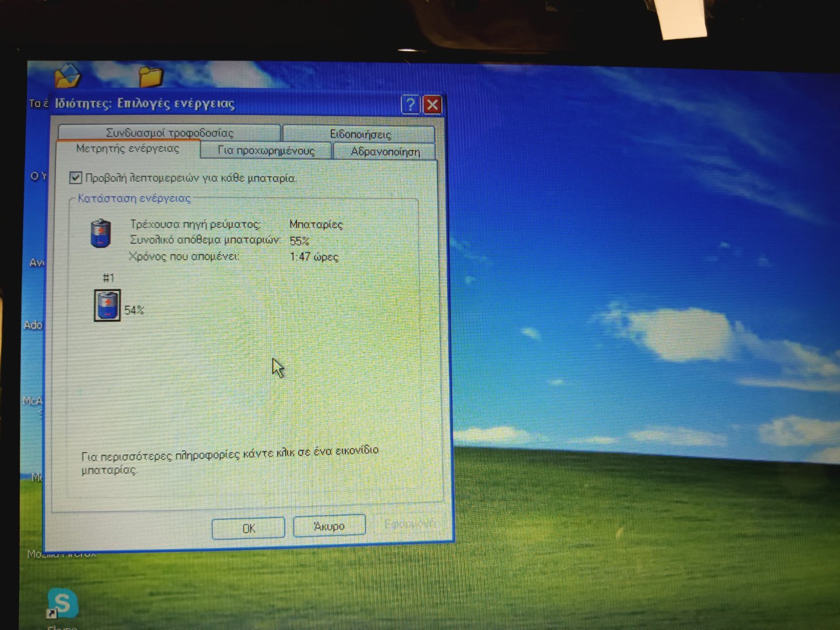
Task: Select the Μετρητής ενέργειας tab
Action: point(128,149)
